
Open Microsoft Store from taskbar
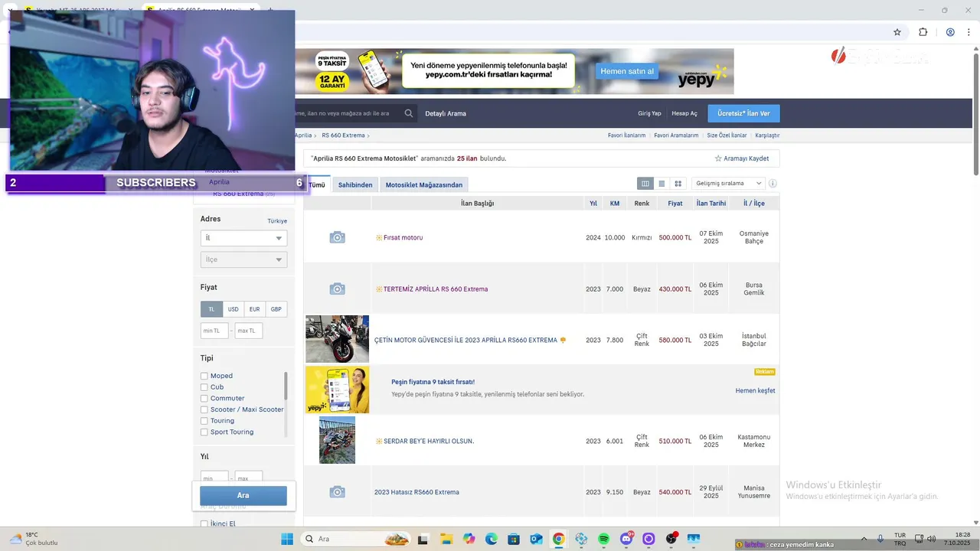[x=514, y=539]
